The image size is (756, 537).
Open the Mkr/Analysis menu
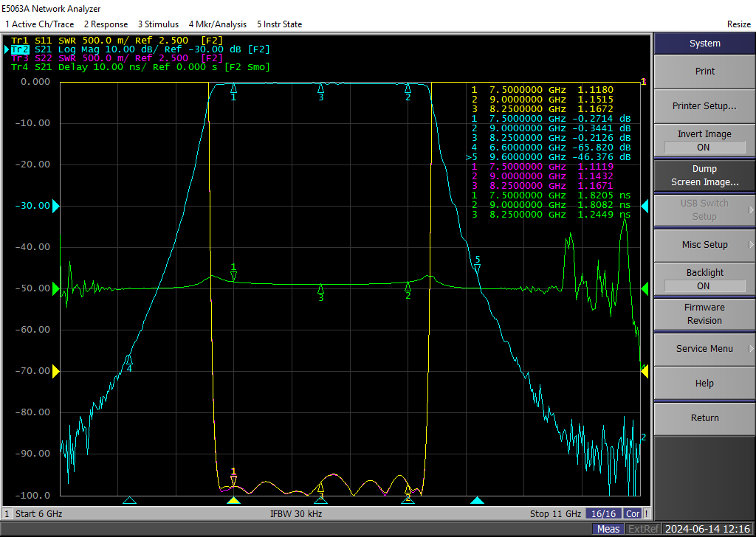tap(217, 24)
